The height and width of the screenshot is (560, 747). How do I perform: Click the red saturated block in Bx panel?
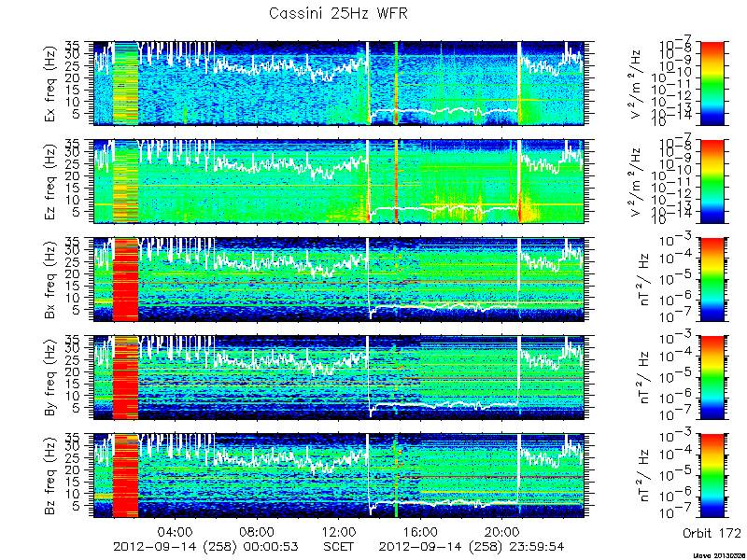[126, 280]
